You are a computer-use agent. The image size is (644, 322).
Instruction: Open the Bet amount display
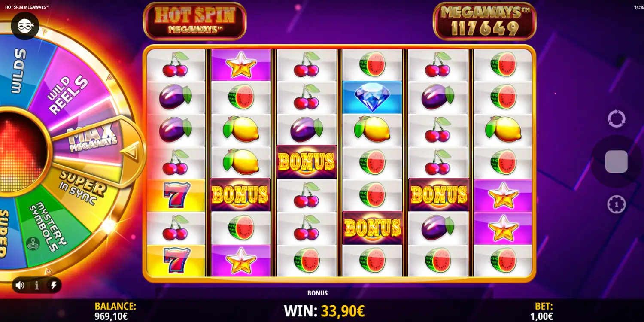click(x=541, y=311)
